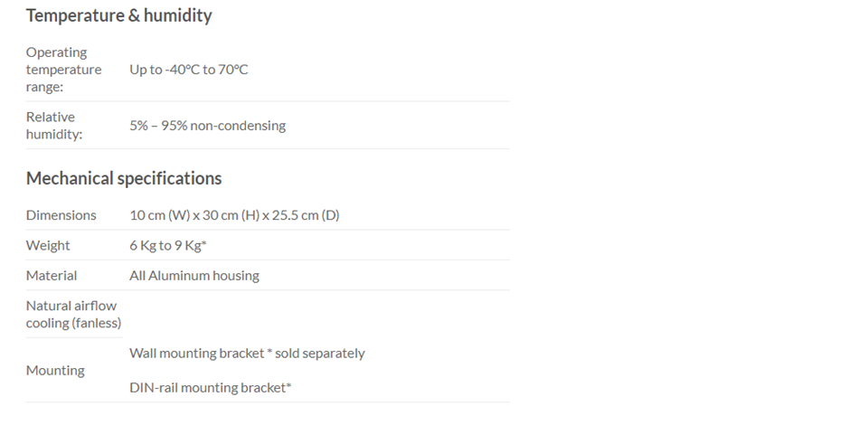Viewport: 868px width, 425px height.
Task: Select the Mounting row label
Action: (55, 370)
